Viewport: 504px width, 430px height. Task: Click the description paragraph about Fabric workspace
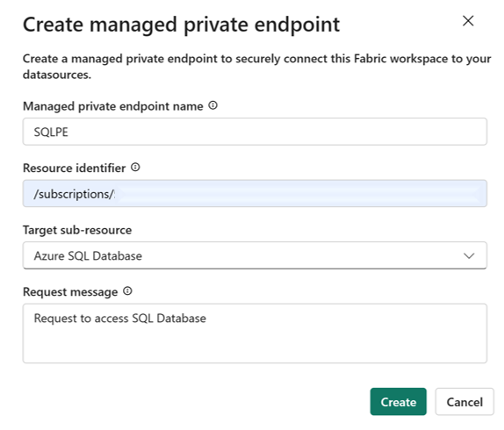tap(256, 67)
